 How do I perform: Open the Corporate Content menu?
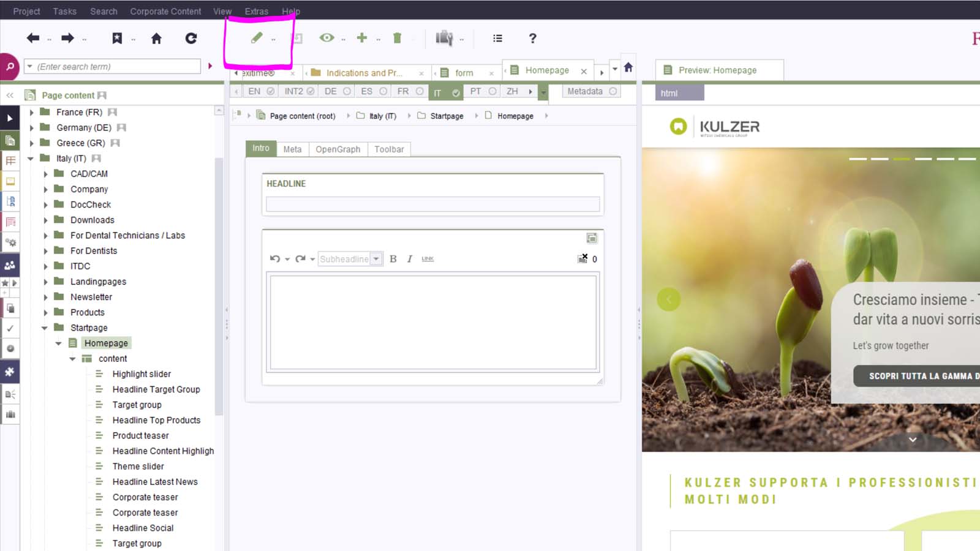[x=165, y=11]
